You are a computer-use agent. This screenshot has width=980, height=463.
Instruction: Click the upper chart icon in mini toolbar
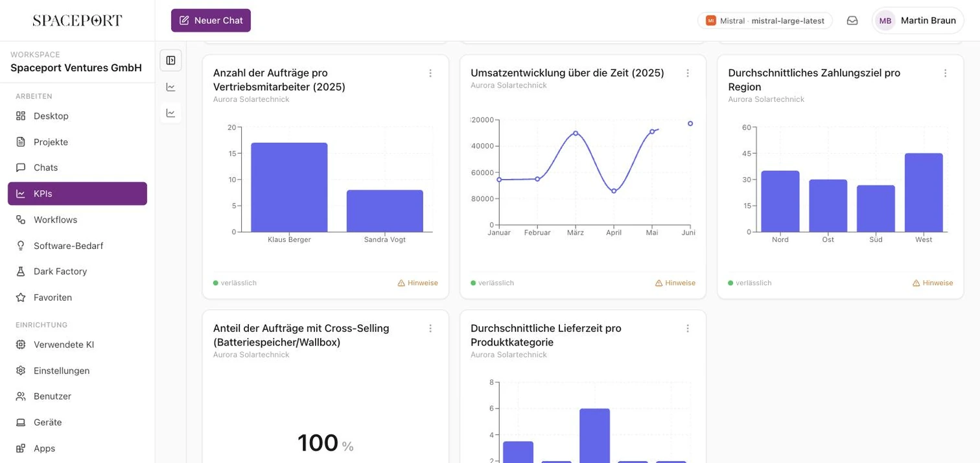(x=170, y=87)
